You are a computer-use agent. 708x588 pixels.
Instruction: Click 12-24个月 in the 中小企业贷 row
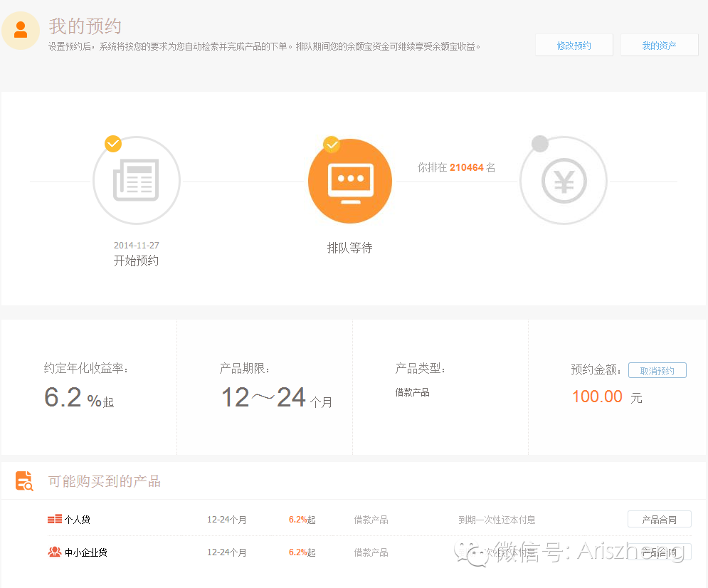(227, 552)
